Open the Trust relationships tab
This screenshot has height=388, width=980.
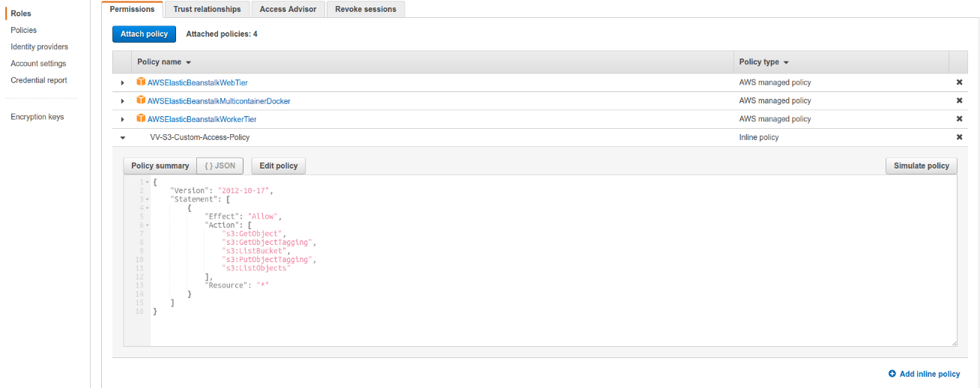(207, 9)
